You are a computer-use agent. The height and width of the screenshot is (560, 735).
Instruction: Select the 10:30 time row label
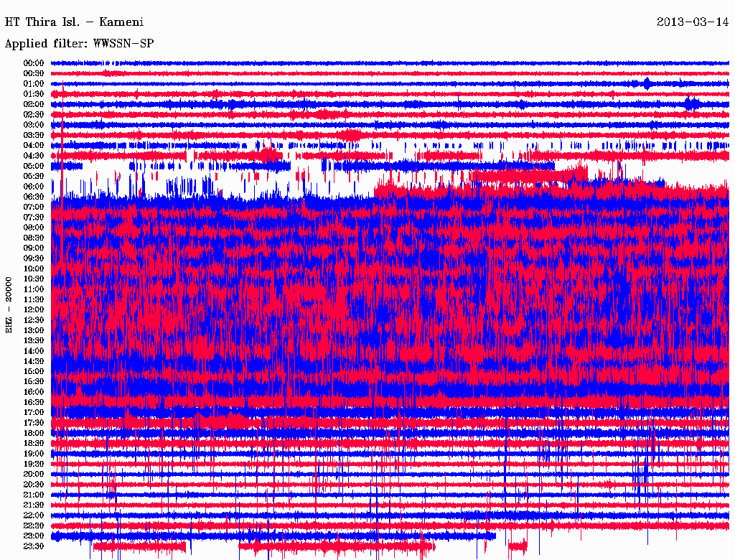click(x=34, y=279)
